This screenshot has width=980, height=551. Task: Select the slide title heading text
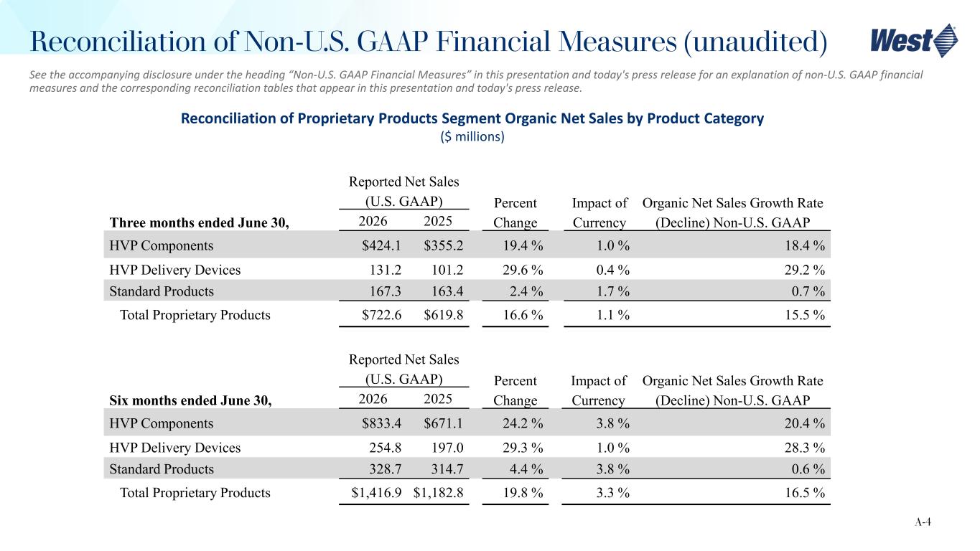tap(428, 41)
